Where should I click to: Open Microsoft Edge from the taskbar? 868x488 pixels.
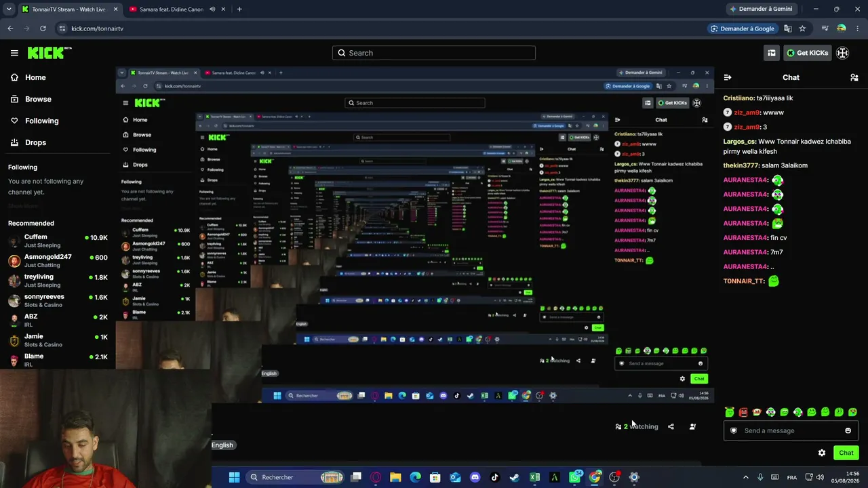[x=415, y=477]
